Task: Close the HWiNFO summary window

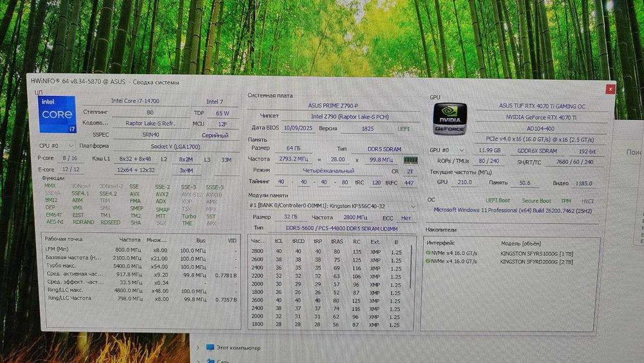Action: pyautogui.click(x=611, y=89)
